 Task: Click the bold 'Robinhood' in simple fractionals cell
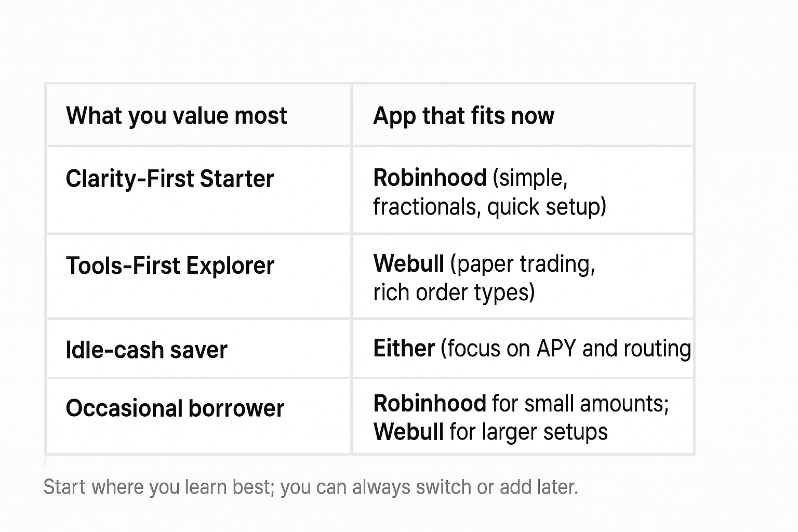point(430,178)
